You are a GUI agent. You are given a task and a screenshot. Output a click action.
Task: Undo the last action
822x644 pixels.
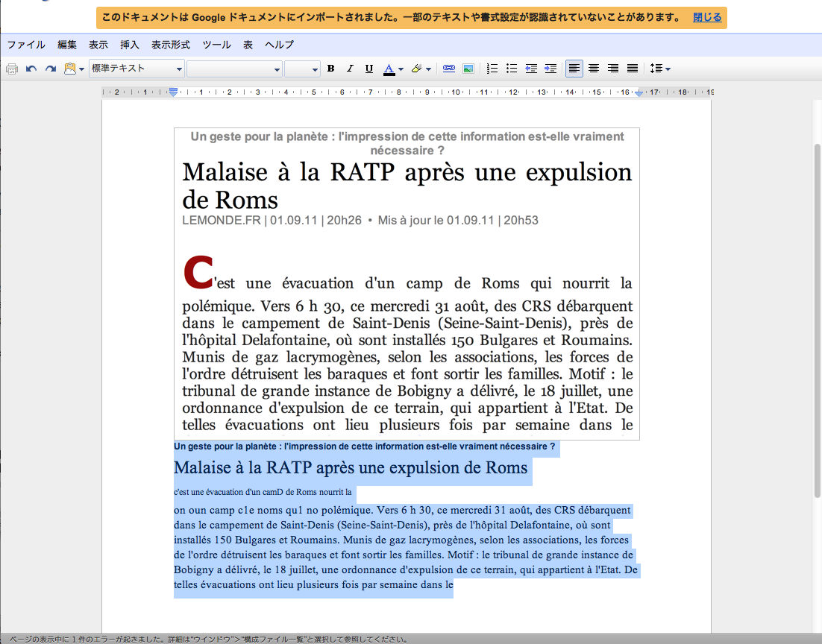point(31,69)
